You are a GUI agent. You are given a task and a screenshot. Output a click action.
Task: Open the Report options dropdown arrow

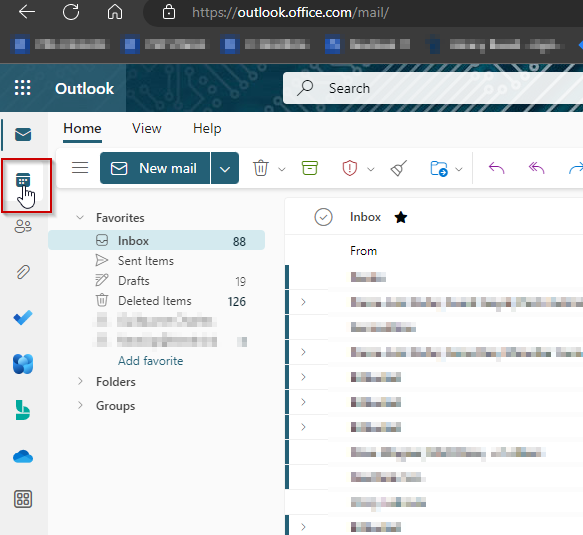point(371,170)
